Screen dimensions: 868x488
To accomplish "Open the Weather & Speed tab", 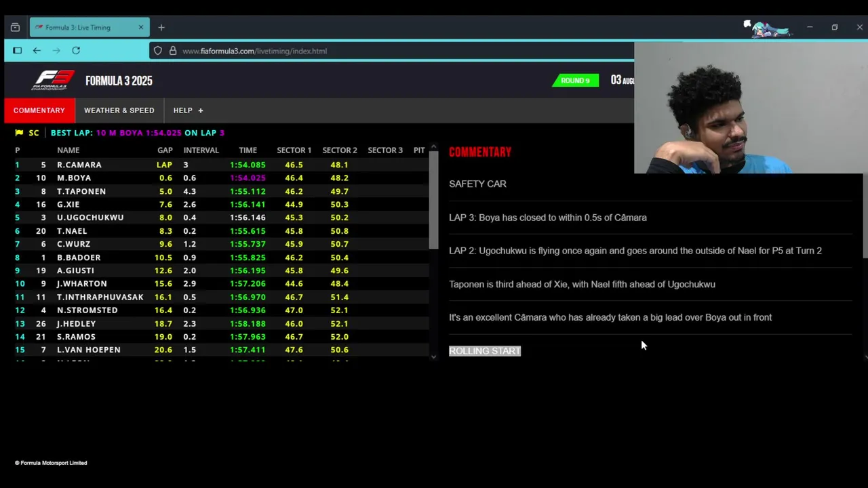I will pos(119,110).
